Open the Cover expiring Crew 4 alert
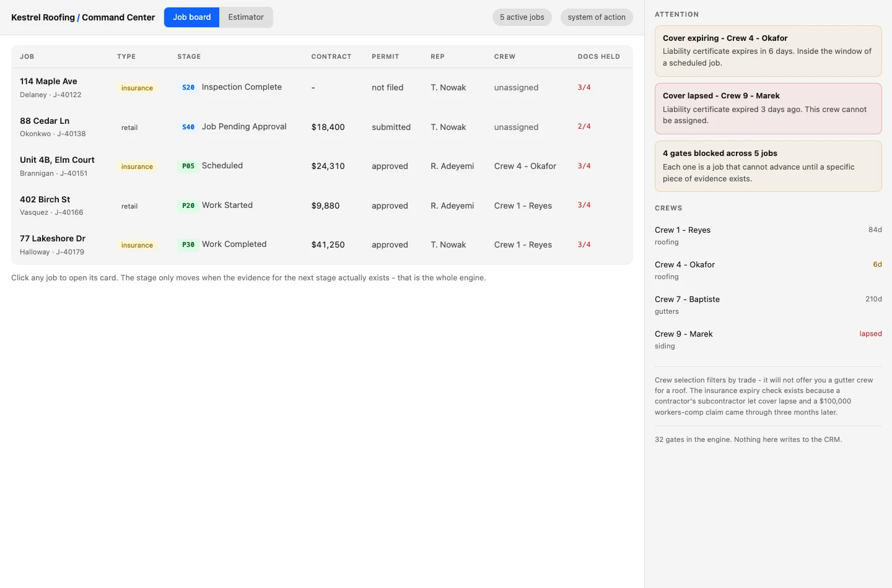Viewport: 892px width, 588px height. [x=768, y=51]
